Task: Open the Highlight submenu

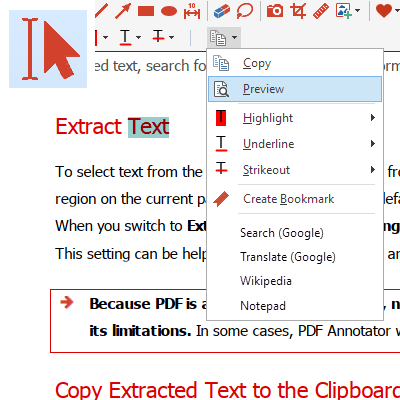Action: (x=295, y=118)
